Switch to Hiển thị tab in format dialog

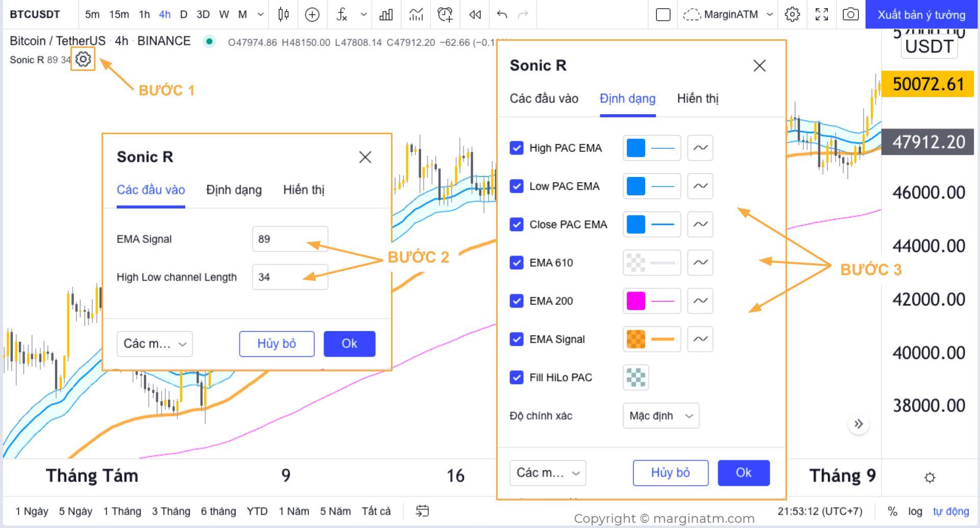(698, 98)
